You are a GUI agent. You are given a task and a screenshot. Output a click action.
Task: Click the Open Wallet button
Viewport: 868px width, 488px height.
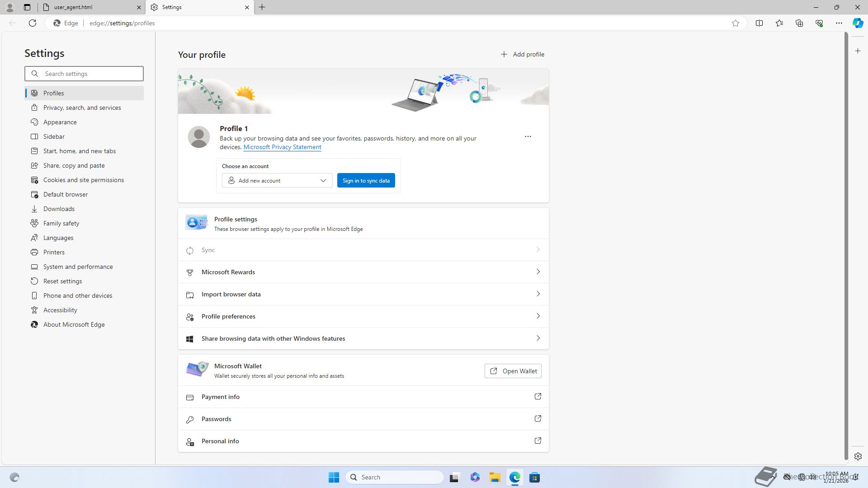[x=513, y=371]
